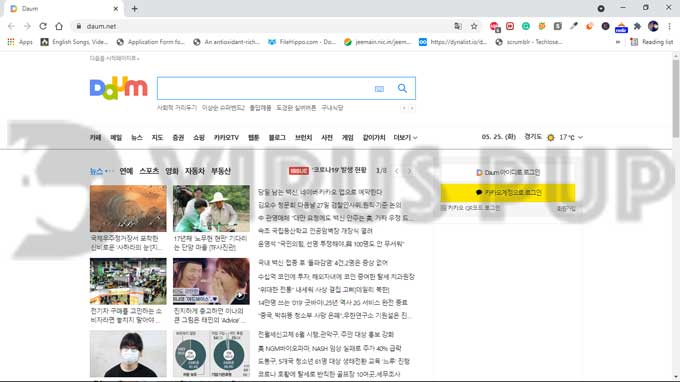Open the FileHippo.com bookmark

(x=302, y=42)
